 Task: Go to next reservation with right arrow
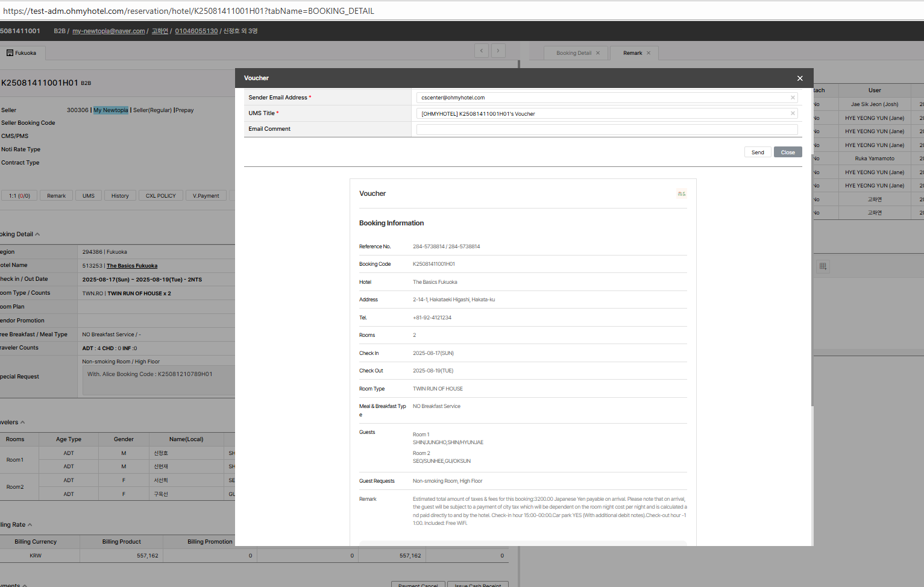click(498, 51)
